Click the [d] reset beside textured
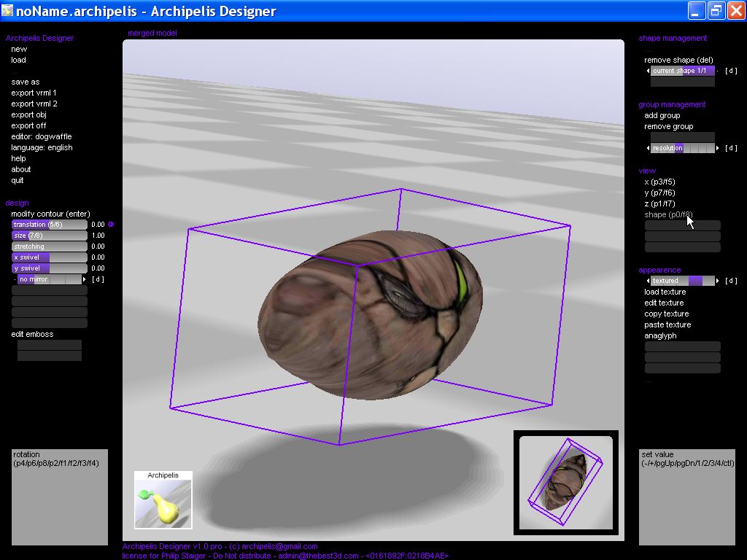Image resolution: width=747 pixels, height=560 pixels. (x=731, y=281)
